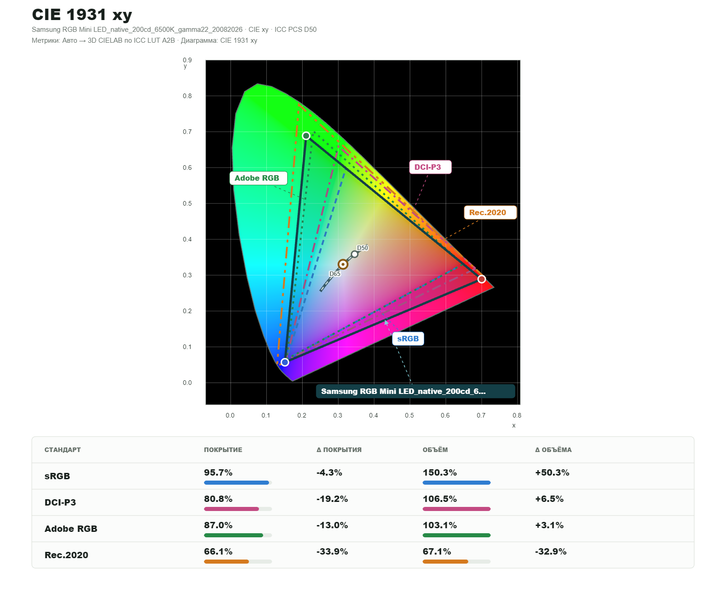Select the red primary point marker
The image size is (726, 600).
(482, 279)
